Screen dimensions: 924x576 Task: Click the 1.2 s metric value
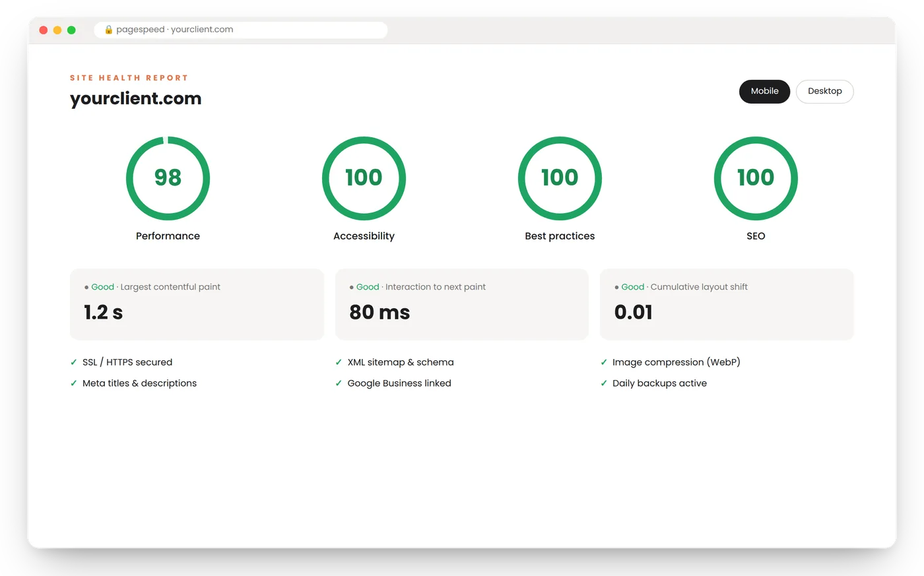coord(104,312)
